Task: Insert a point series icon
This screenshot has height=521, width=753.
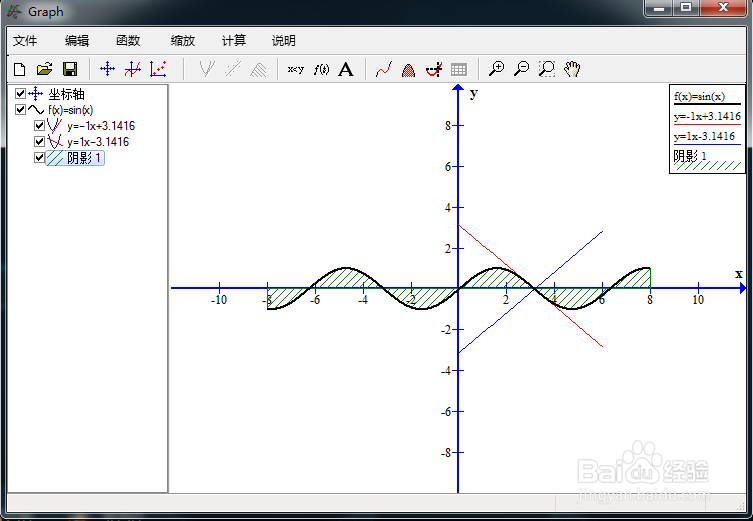Action: coord(158,69)
